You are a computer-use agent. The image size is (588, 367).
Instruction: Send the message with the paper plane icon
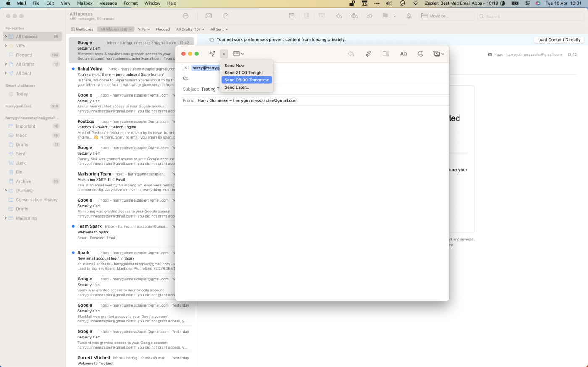tap(212, 53)
